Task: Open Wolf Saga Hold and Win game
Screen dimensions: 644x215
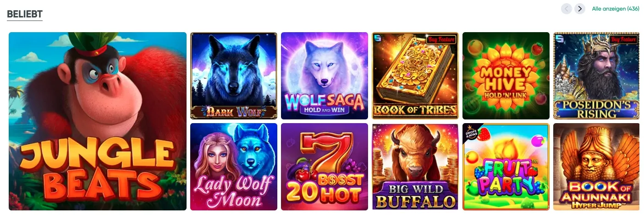Action: pyautogui.click(x=325, y=76)
